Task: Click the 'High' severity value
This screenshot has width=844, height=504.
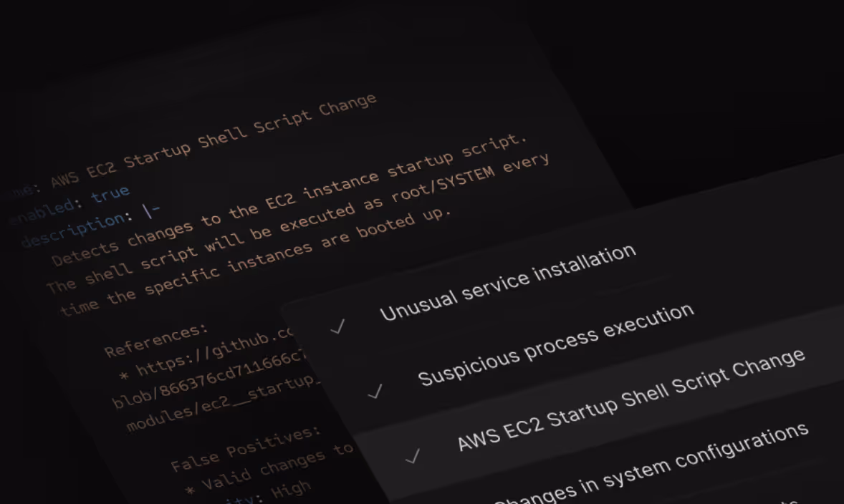Action: [291, 490]
